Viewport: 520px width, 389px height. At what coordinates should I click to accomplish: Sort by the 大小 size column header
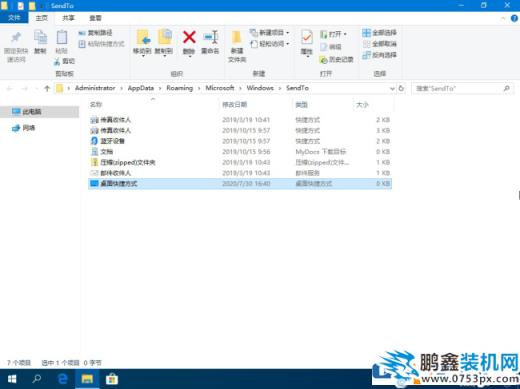(x=362, y=105)
